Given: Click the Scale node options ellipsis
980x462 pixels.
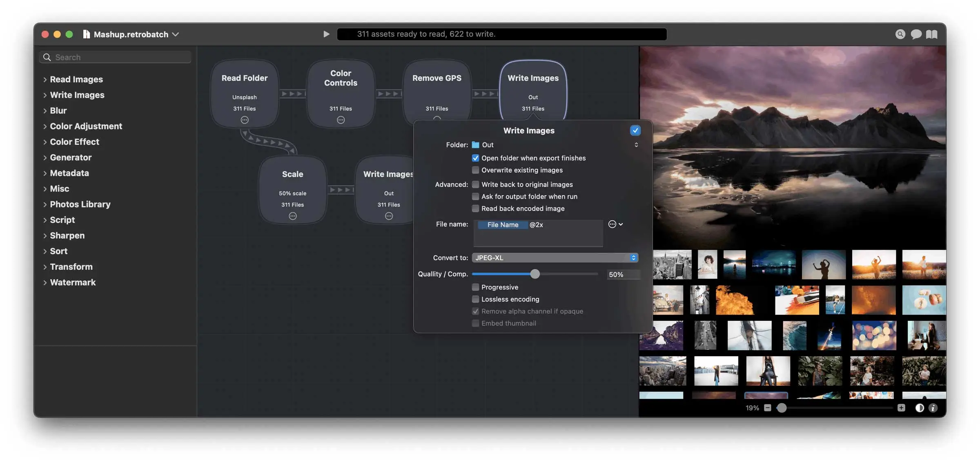Looking at the screenshot, I should click(293, 216).
